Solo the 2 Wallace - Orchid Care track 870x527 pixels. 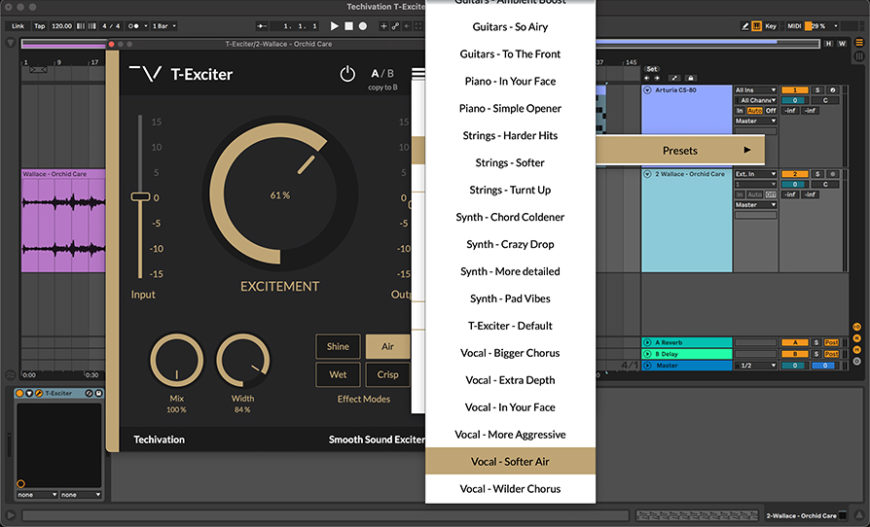click(x=817, y=174)
